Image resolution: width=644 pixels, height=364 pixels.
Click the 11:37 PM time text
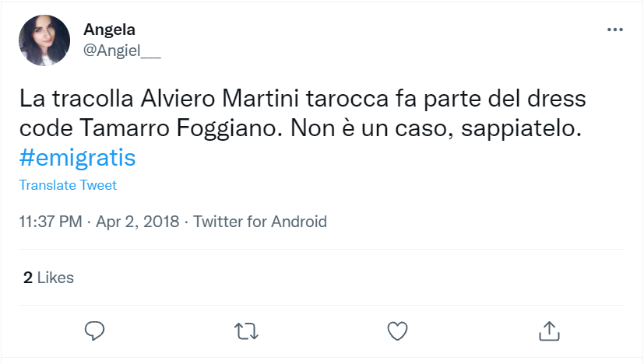(51, 222)
